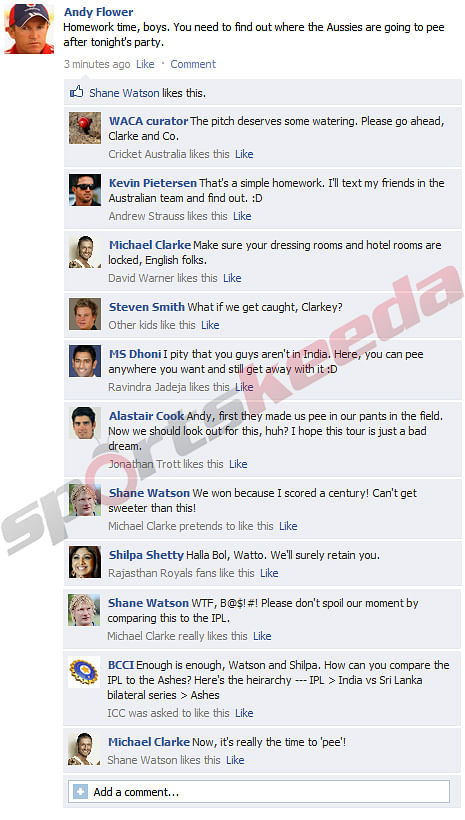
Task: Click the Alastair Cook name link
Action: pyautogui.click(x=146, y=416)
